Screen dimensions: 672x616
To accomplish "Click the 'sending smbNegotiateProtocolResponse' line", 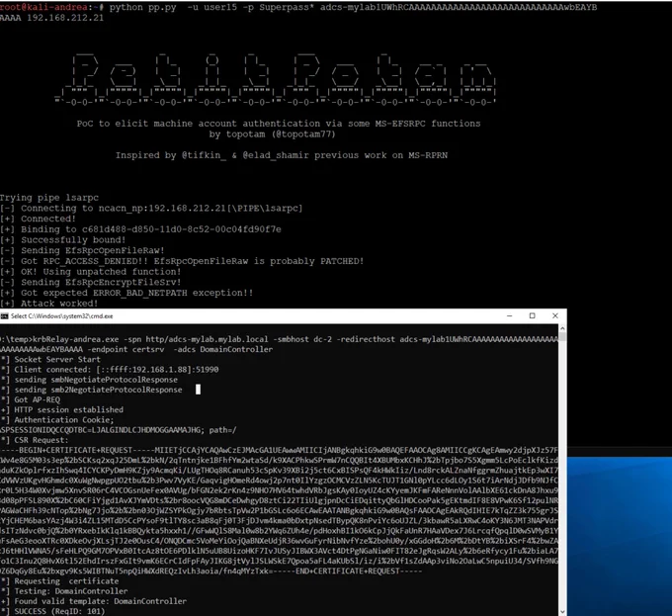I will click(x=89, y=380).
